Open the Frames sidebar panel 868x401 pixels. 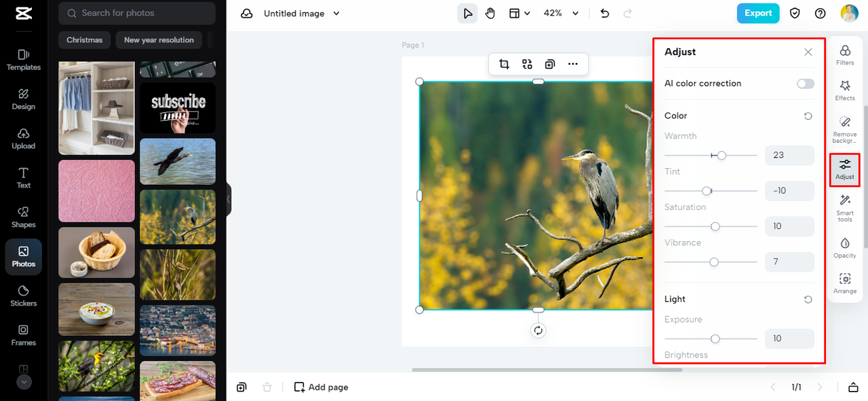point(24,335)
